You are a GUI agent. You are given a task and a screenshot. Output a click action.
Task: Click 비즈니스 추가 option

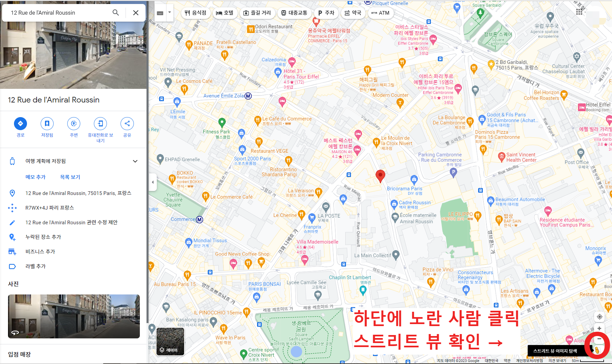[73, 252]
